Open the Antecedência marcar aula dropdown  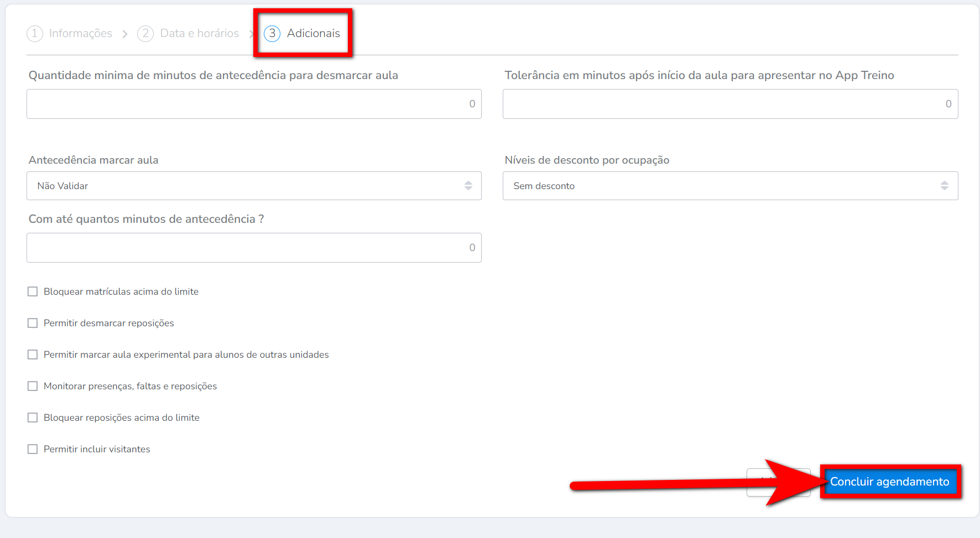pos(254,186)
